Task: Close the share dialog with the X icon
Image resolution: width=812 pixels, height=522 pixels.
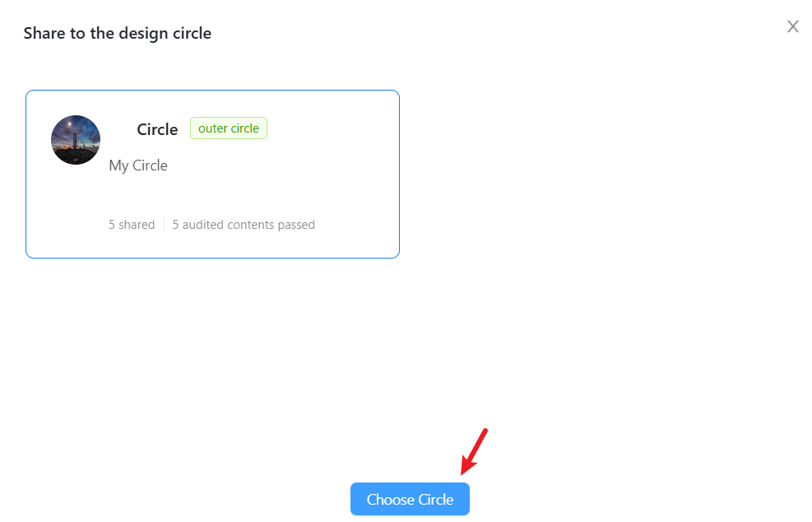Action: (x=792, y=26)
